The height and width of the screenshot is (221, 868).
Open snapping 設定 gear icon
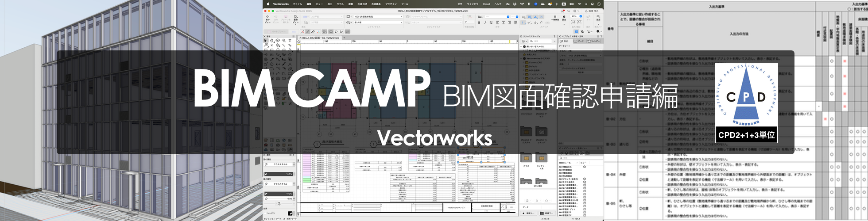[x=564, y=18]
